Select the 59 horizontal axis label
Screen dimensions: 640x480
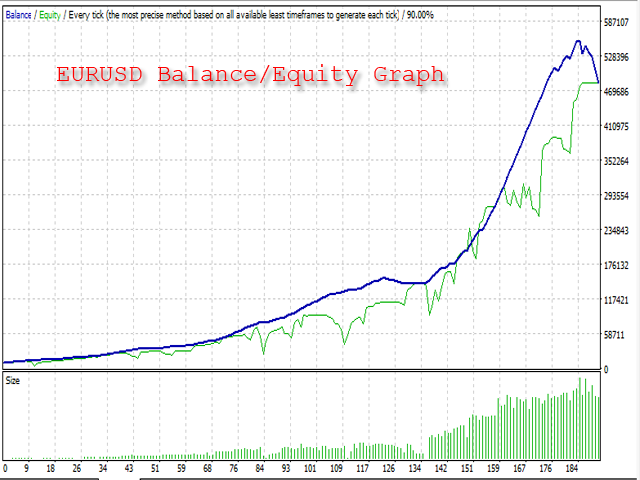(181, 468)
